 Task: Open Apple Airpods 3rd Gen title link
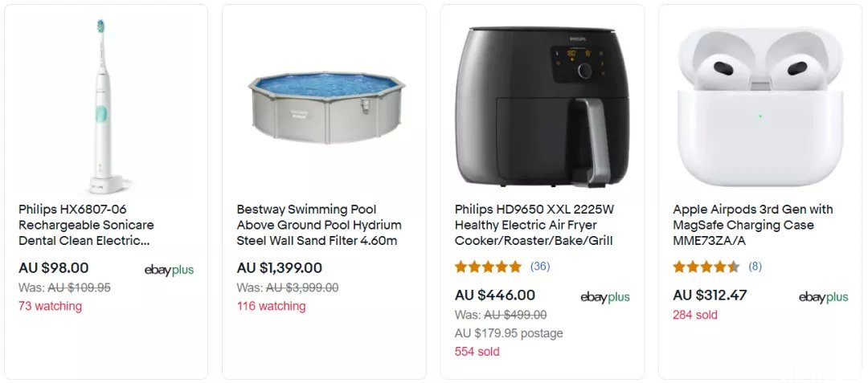pyautogui.click(x=753, y=226)
